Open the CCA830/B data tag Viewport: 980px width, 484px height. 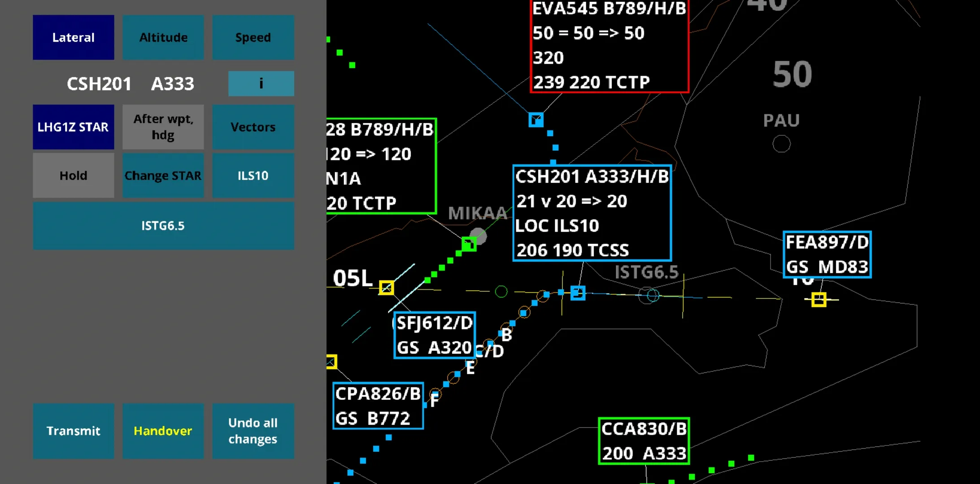click(x=644, y=441)
